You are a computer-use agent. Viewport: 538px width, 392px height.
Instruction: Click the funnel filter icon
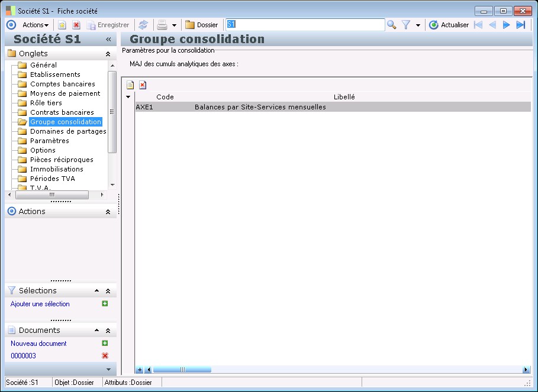[x=406, y=25]
